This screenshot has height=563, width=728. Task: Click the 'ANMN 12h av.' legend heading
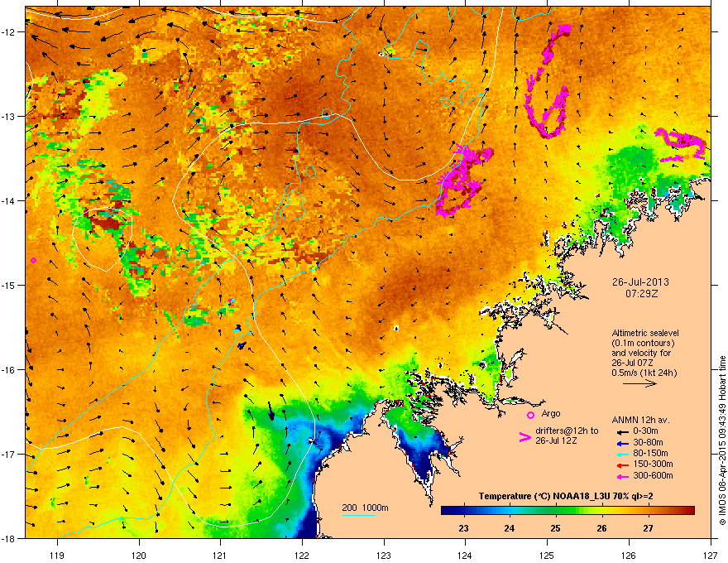click(640, 420)
